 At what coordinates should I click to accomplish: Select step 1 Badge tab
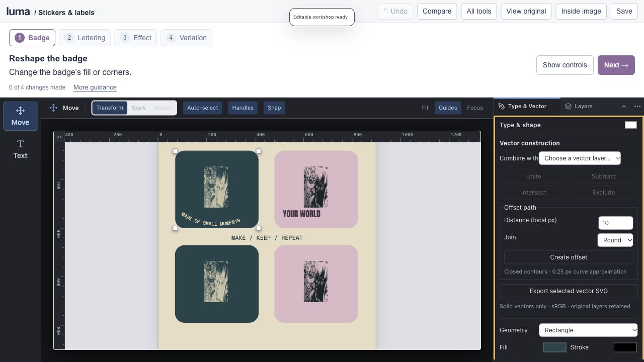point(32,38)
